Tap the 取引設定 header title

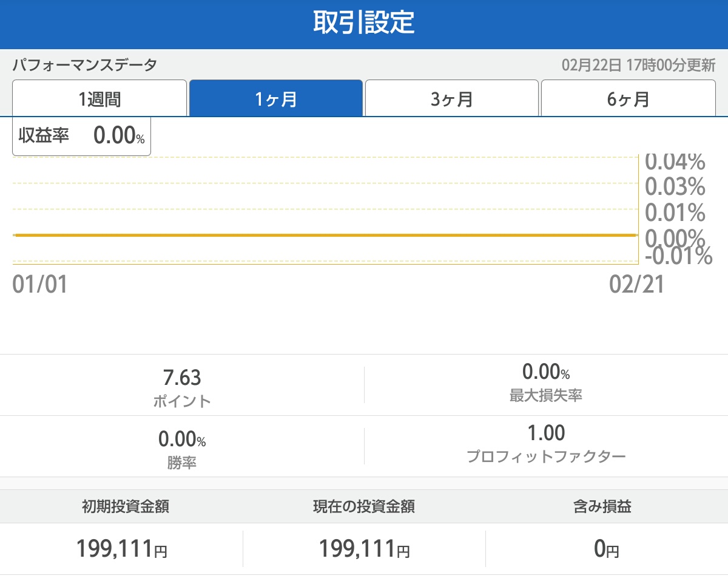(364, 23)
